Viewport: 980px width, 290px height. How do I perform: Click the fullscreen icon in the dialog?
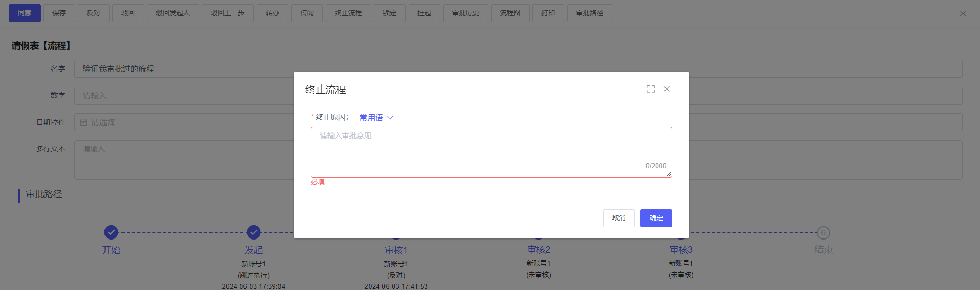tap(651, 89)
